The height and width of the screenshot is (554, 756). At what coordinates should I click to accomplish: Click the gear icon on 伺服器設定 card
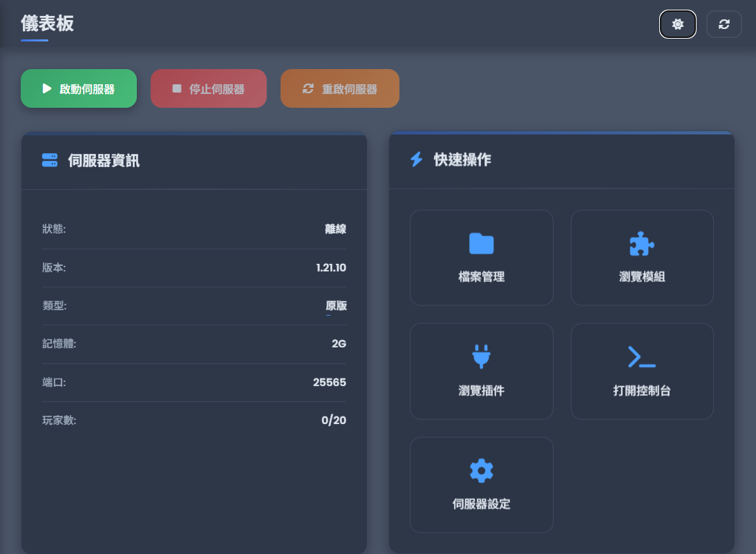point(481,470)
